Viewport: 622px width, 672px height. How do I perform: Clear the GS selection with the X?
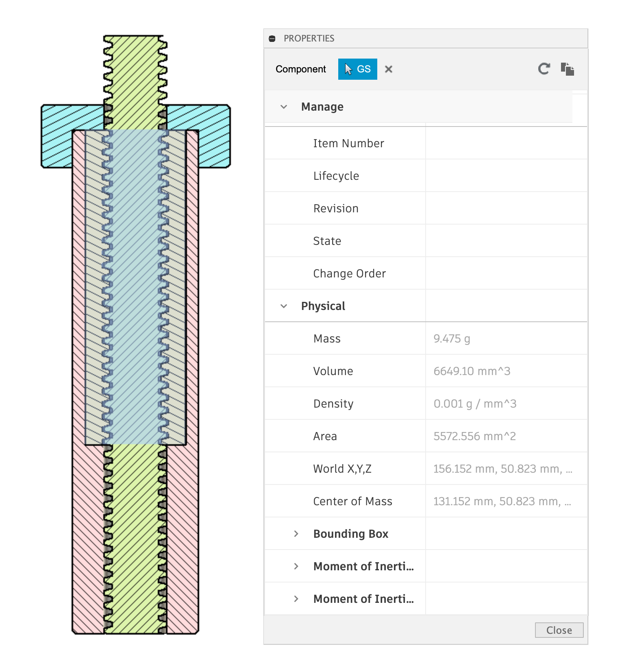389,69
